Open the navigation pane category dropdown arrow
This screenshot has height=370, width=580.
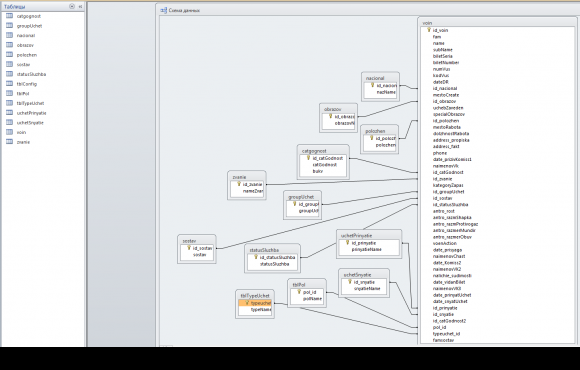tap(72, 6)
